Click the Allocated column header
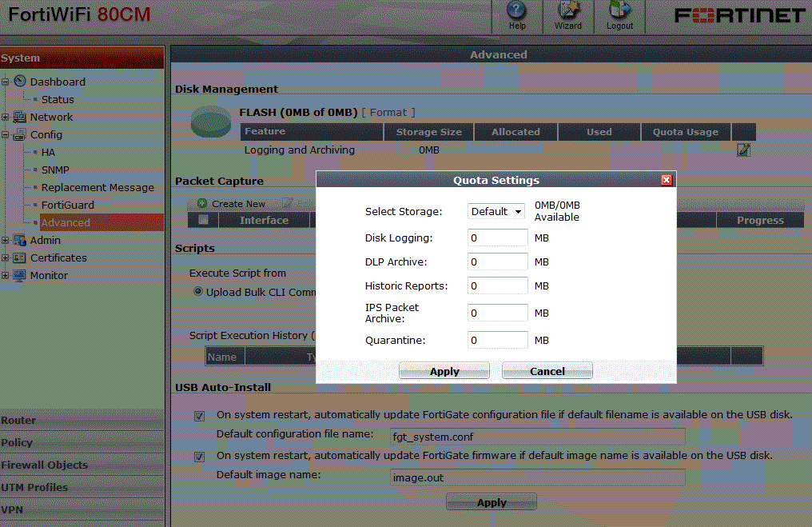 click(515, 132)
